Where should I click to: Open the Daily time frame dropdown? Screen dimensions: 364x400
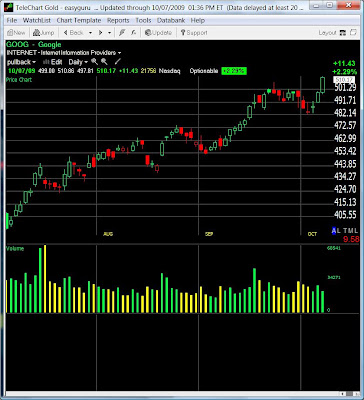click(78, 62)
